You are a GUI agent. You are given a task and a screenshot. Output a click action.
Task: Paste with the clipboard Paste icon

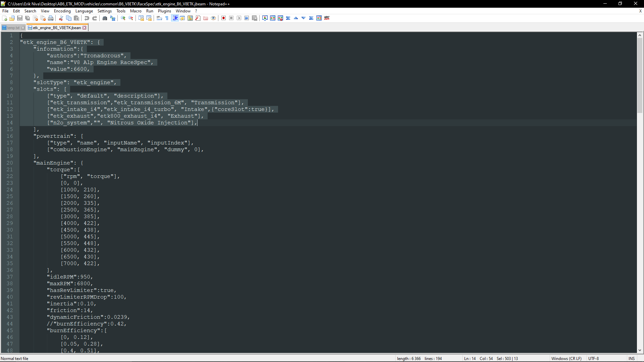[76, 18]
